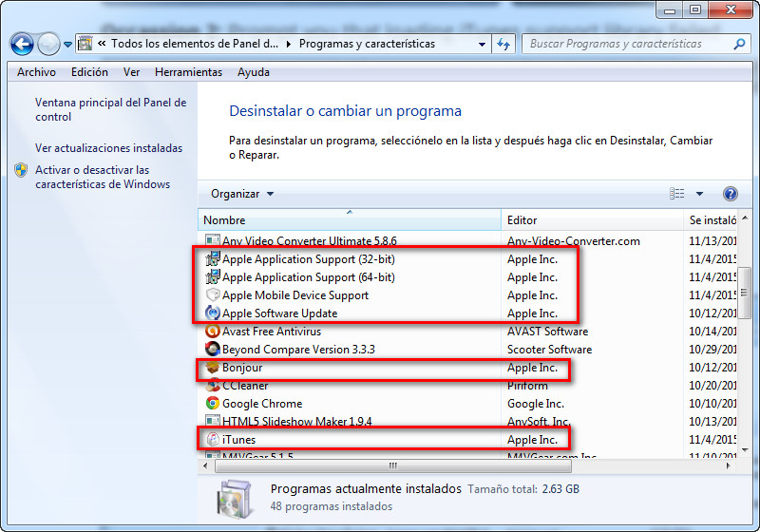Image resolution: width=760 pixels, height=532 pixels.
Task: Click the CCleaner icon
Action: tap(212, 386)
